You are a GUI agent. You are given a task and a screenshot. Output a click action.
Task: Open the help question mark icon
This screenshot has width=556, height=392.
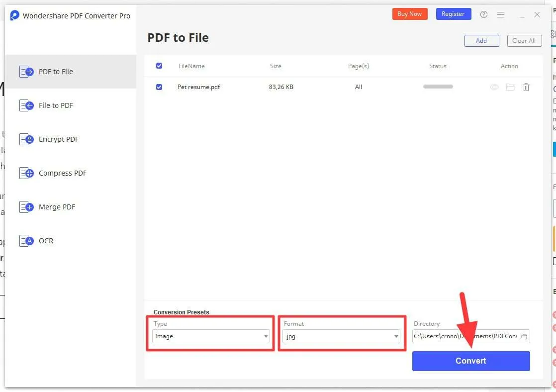pos(484,14)
